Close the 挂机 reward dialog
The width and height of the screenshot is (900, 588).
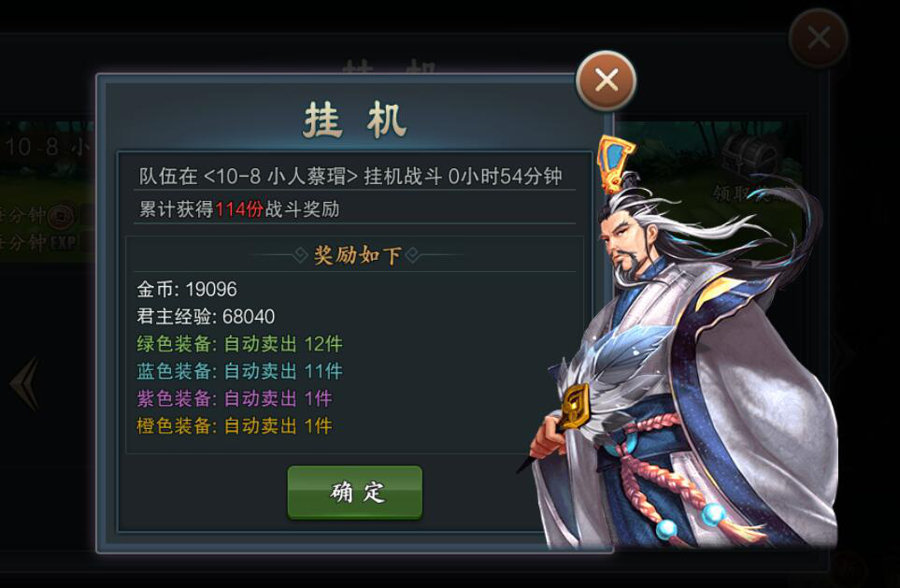(x=607, y=81)
